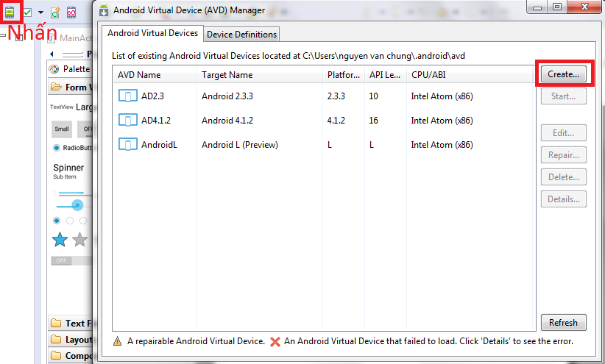Click the red X failed-to-load legend icon
The height and width of the screenshot is (364, 605).
pyautogui.click(x=275, y=341)
